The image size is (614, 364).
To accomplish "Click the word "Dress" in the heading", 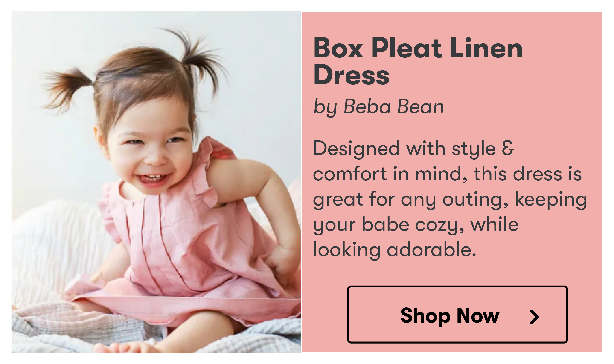I will point(351,75).
